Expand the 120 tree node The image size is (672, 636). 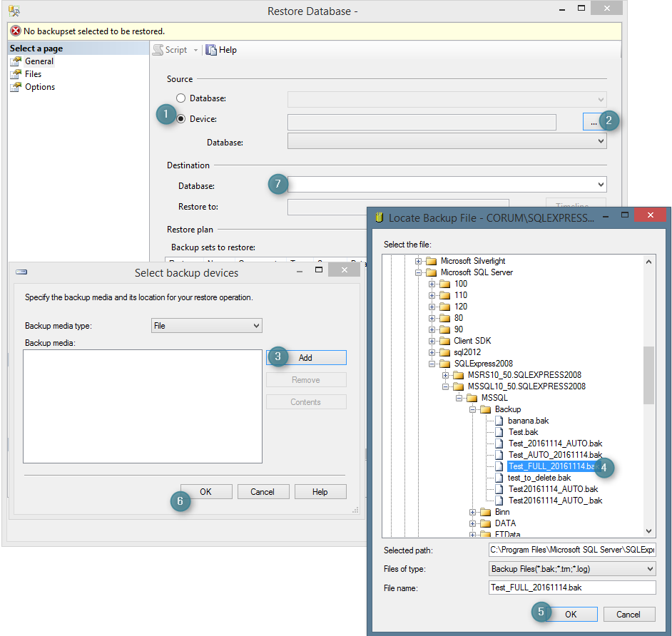pyautogui.click(x=433, y=307)
